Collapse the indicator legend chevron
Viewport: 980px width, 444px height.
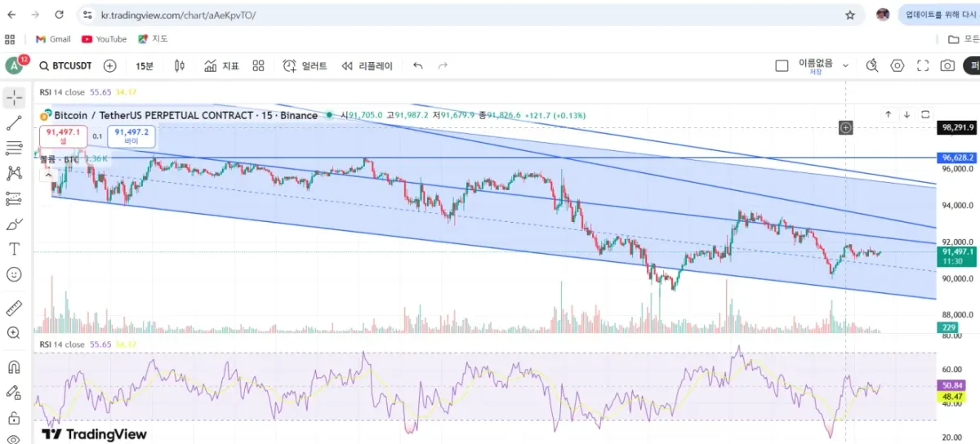click(x=48, y=173)
